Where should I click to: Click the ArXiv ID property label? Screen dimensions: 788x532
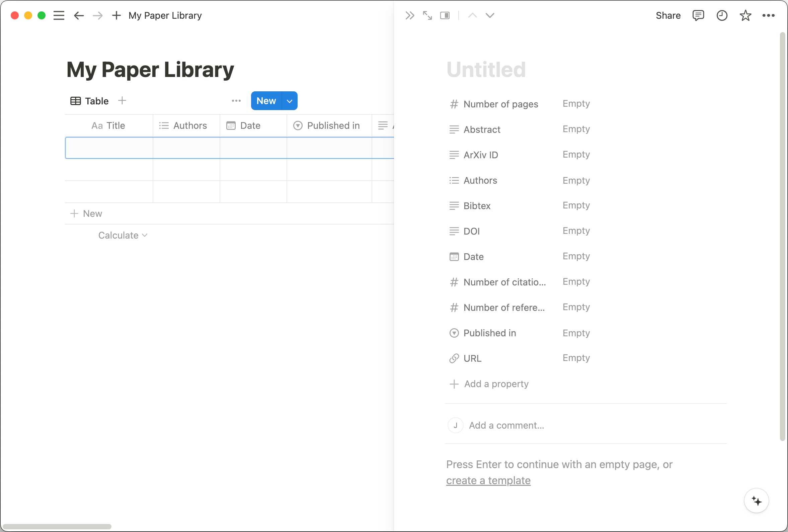(481, 155)
